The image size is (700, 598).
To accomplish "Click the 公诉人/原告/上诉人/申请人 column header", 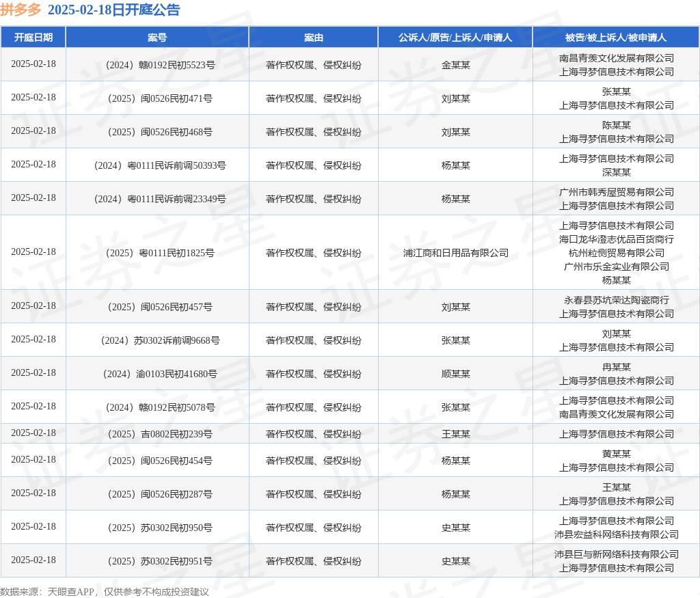I will coord(455,38).
